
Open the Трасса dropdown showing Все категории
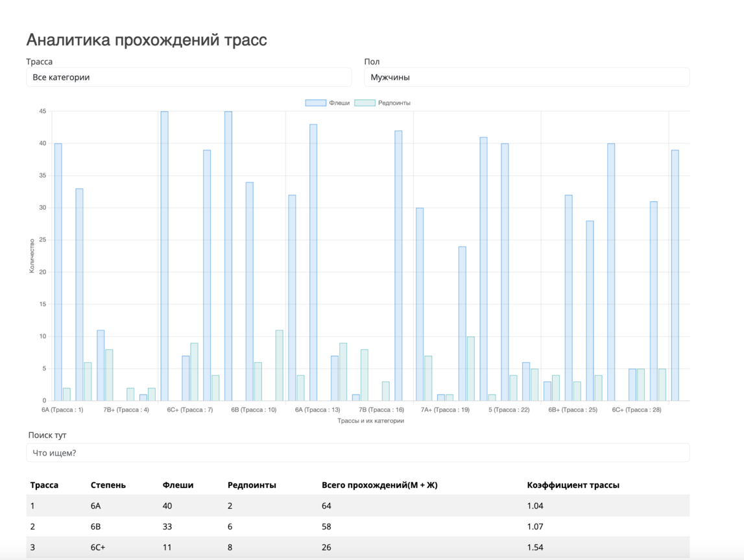coord(188,77)
